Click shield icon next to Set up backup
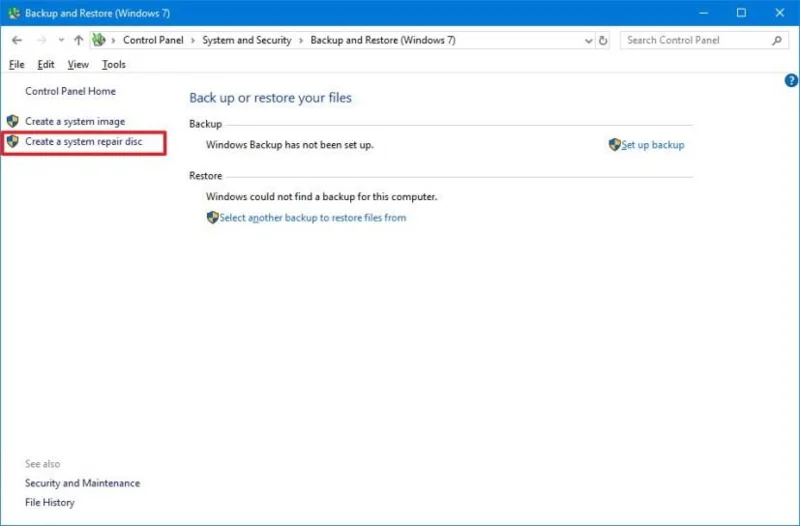800x526 pixels. (614, 144)
